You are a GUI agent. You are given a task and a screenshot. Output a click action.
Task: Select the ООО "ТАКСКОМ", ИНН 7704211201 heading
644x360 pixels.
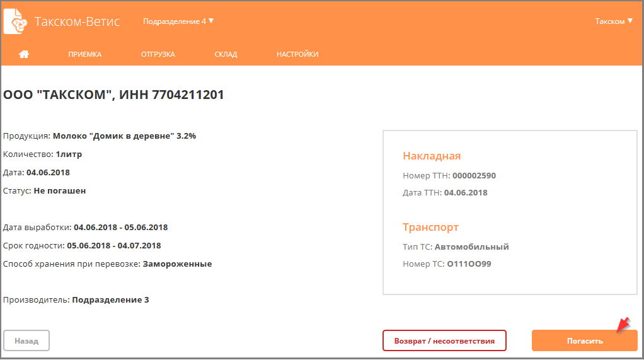pos(113,95)
